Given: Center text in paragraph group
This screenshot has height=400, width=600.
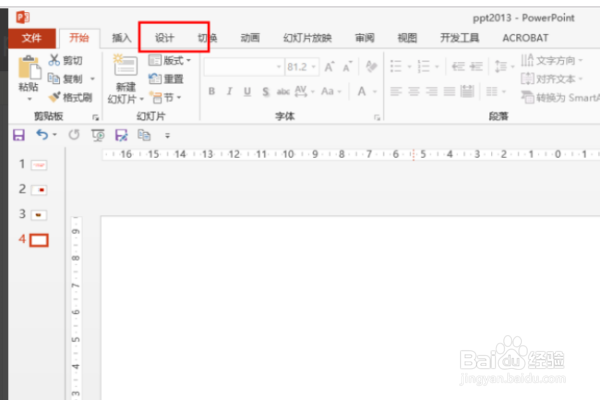Looking at the screenshot, I should [x=414, y=91].
